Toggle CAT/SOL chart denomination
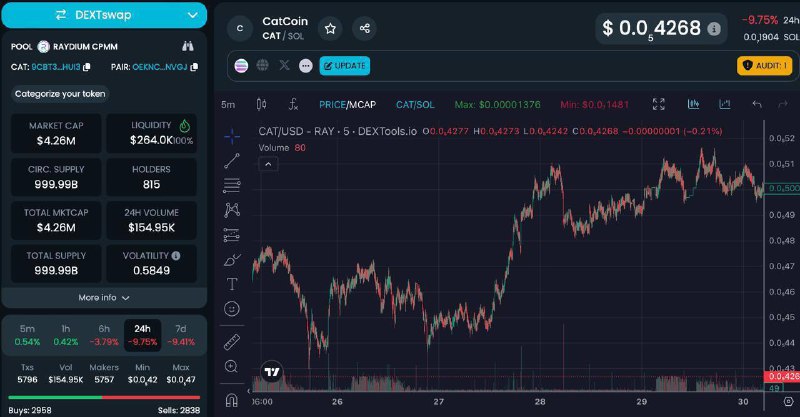This screenshot has width=800, height=417. (415, 105)
